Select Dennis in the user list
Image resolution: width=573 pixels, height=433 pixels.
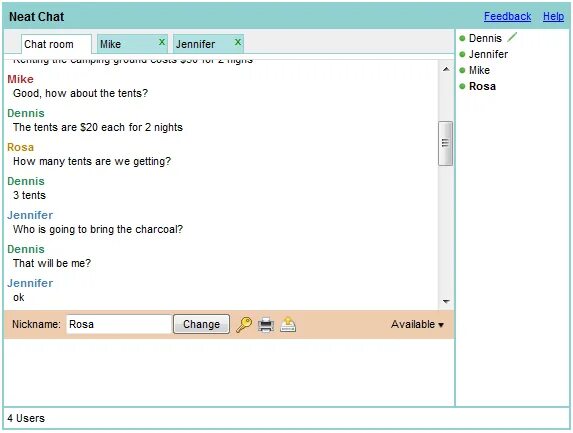[485, 38]
